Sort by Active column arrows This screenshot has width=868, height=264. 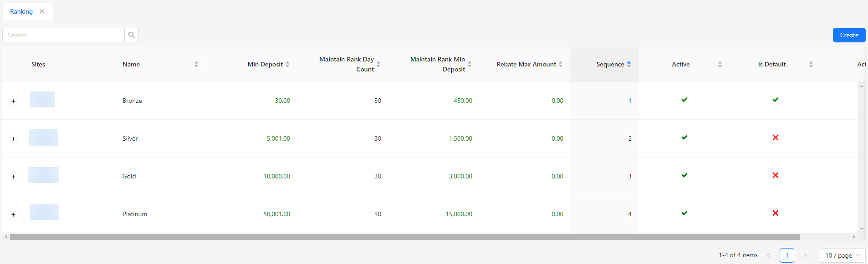click(x=720, y=64)
